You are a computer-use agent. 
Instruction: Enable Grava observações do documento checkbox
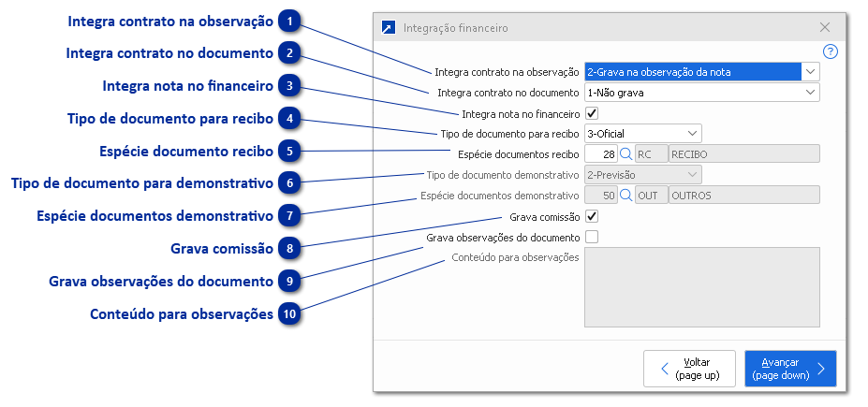click(592, 238)
